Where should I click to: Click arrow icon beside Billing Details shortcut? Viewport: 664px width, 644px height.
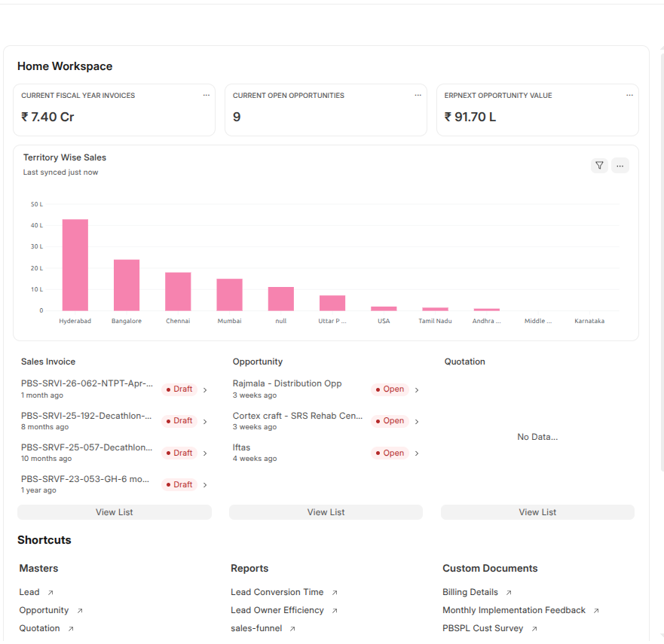click(509, 592)
